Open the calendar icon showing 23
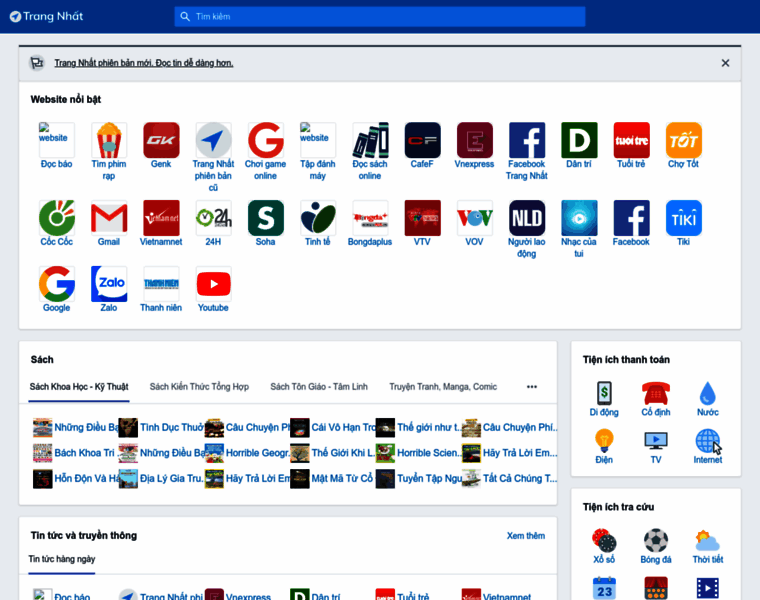 pos(604,588)
